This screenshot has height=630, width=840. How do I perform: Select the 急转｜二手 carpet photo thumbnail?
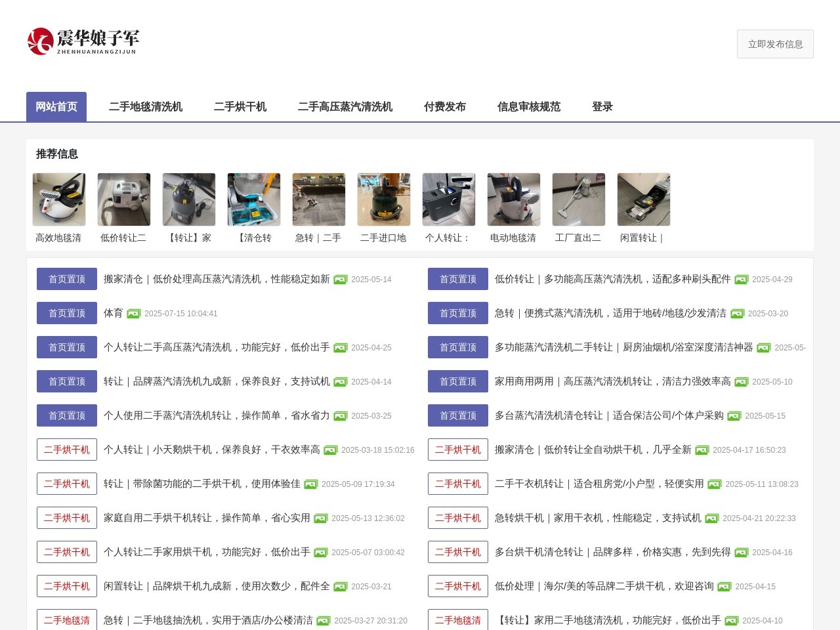pos(319,199)
